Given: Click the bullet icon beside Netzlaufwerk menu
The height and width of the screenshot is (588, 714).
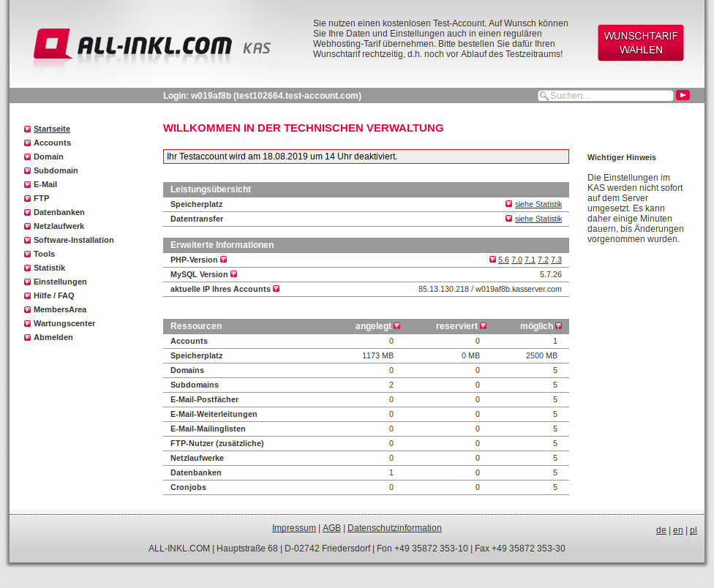Looking at the screenshot, I should coord(27,227).
